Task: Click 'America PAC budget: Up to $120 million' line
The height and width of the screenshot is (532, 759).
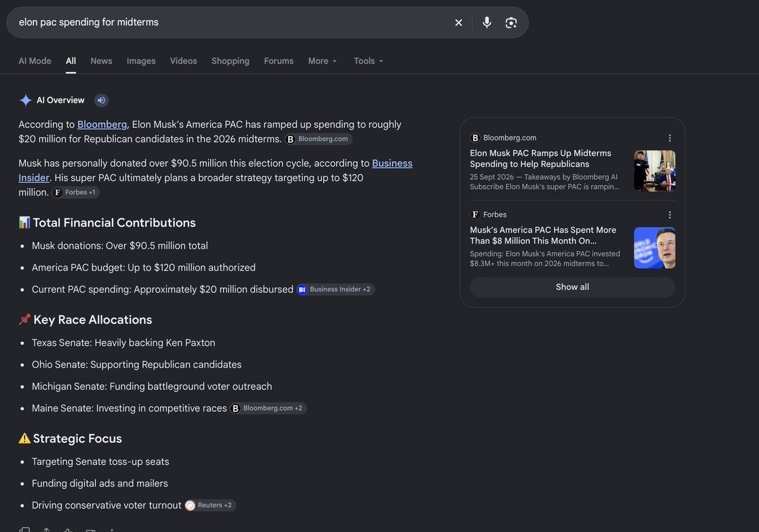Action: (x=144, y=268)
